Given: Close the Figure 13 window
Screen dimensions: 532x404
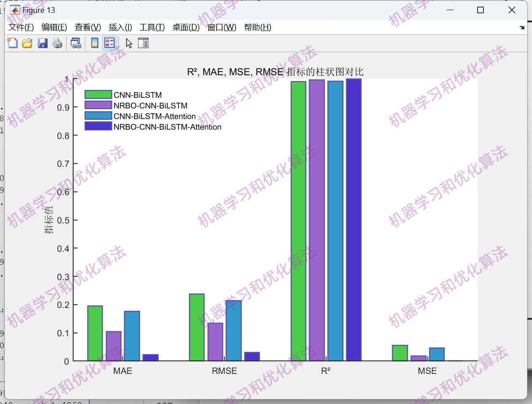Looking at the screenshot, I should [512, 10].
